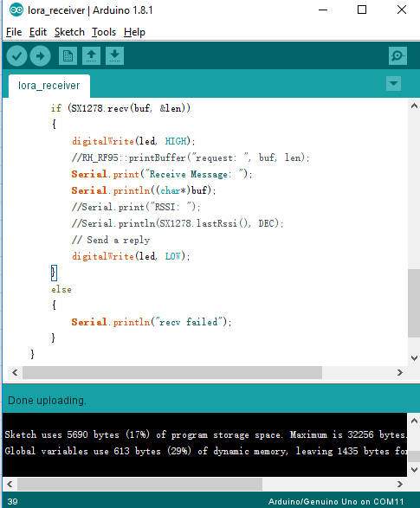Click the editor scroll-up arrow

(x=414, y=106)
